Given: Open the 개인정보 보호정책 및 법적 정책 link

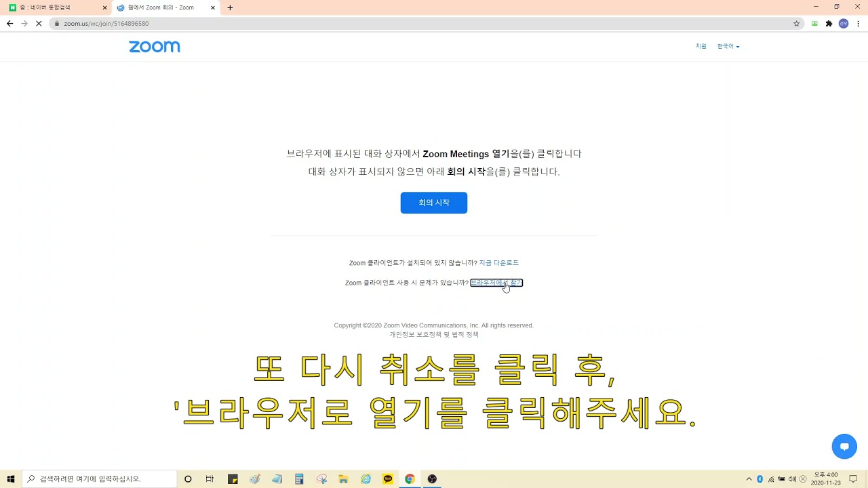Looking at the screenshot, I should (x=434, y=335).
